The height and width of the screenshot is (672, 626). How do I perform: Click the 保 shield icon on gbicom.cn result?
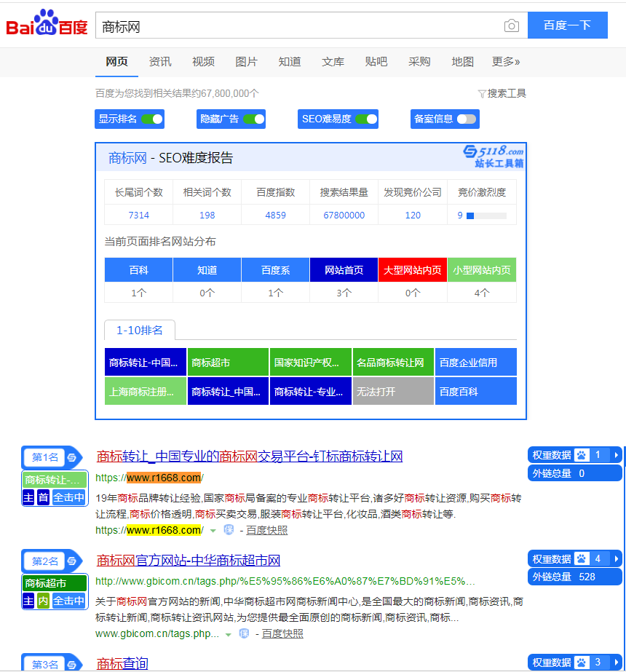(245, 633)
